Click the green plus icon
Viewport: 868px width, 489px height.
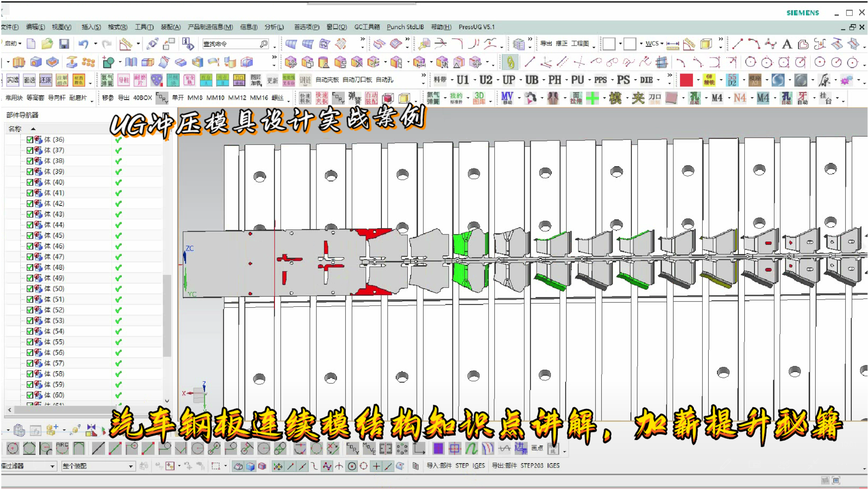tap(593, 98)
